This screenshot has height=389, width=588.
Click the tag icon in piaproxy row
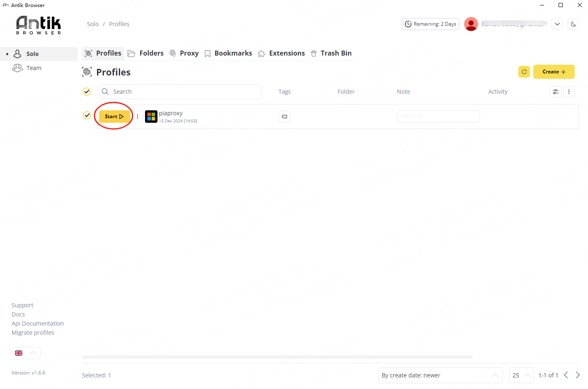coord(284,117)
